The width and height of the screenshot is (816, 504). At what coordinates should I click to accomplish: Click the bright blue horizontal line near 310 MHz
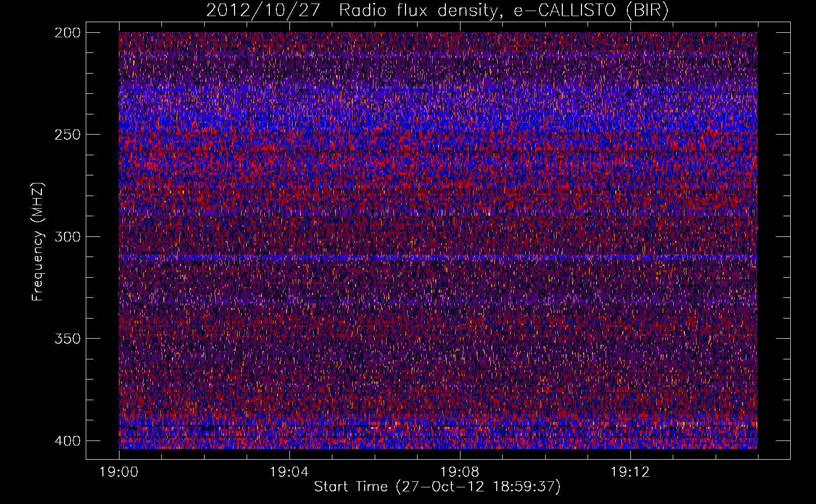pyautogui.click(x=438, y=257)
